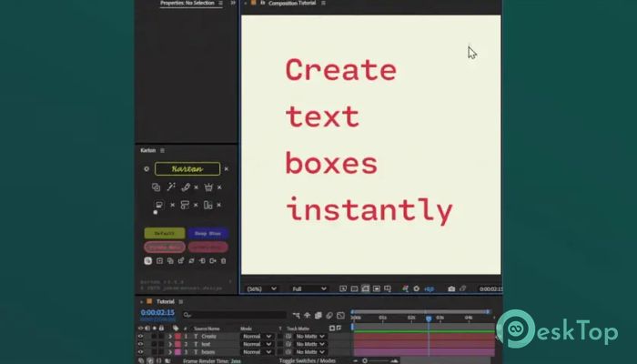Click the duplicate preset icon
This screenshot has height=364, width=637.
pos(170,261)
